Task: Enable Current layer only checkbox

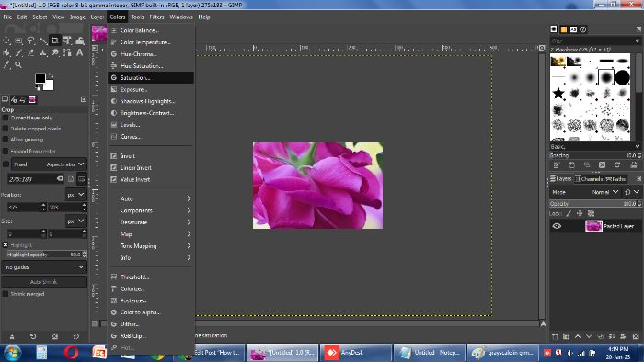Action: (x=6, y=118)
